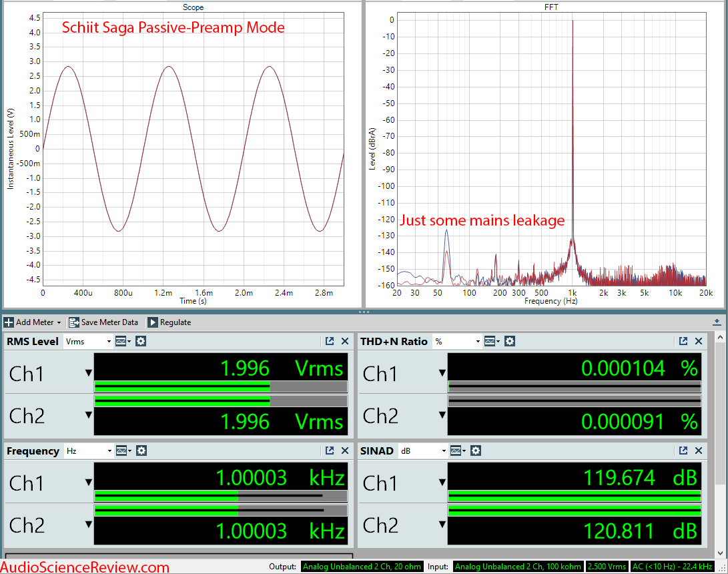Pop out the THD+N Ratio meter

[683, 341]
